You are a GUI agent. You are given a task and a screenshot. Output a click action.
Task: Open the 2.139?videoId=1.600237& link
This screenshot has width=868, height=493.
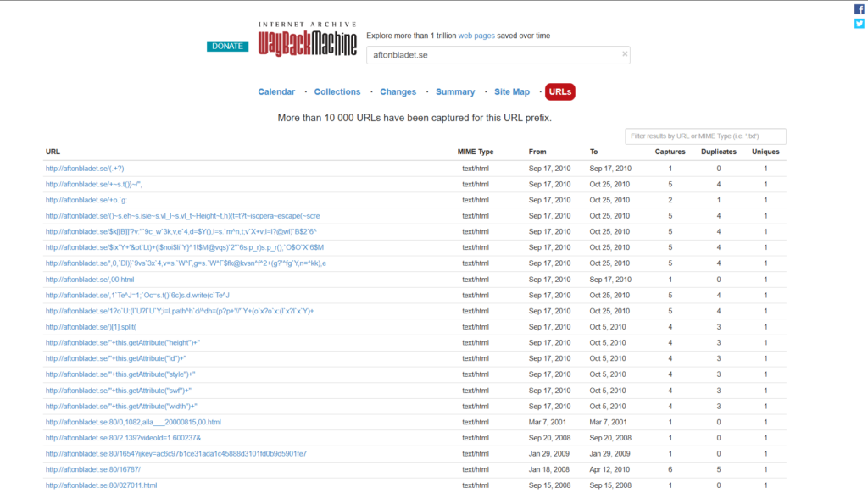coord(123,438)
